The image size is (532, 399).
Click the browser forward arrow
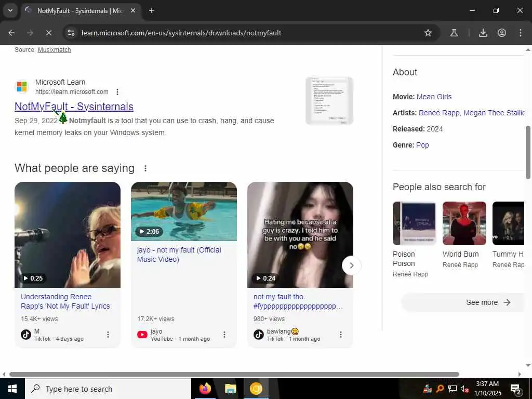(x=30, y=33)
